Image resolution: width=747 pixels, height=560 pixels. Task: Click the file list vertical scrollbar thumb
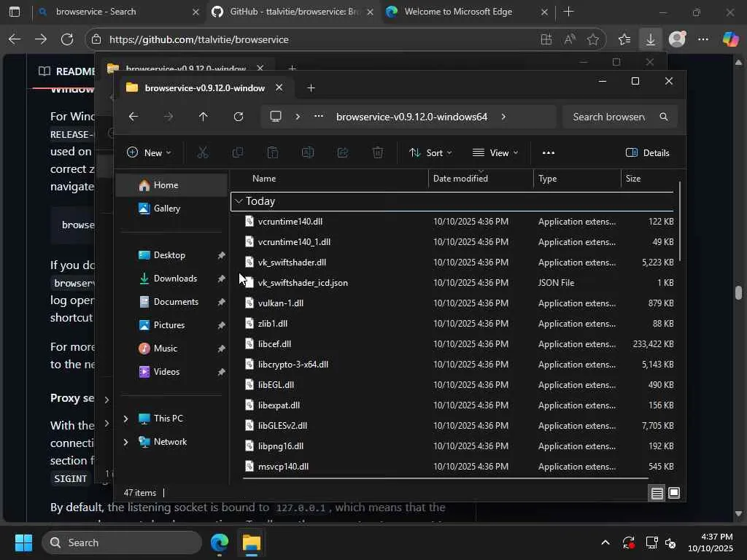tap(680, 222)
